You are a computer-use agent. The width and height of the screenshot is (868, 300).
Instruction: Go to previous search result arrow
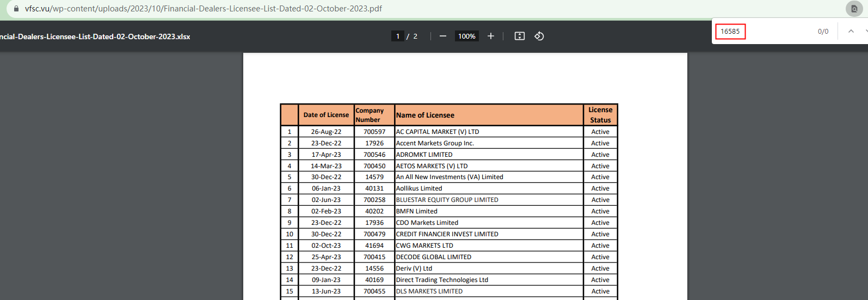coord(851,31)
